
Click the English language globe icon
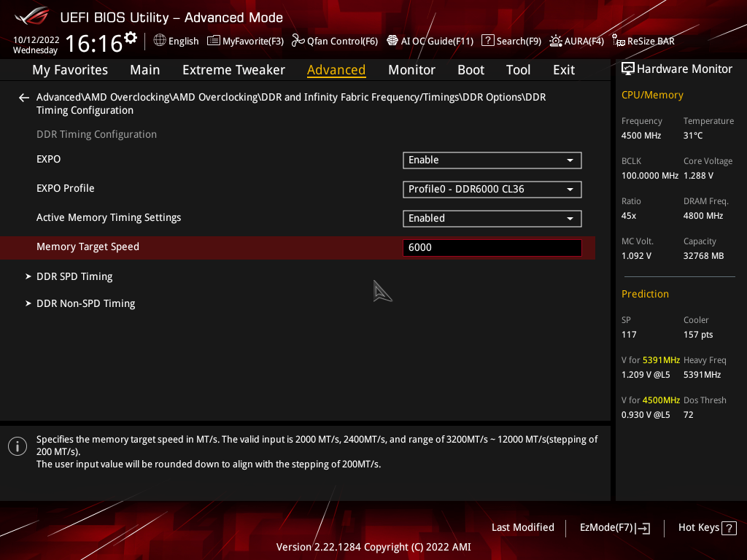160,41
